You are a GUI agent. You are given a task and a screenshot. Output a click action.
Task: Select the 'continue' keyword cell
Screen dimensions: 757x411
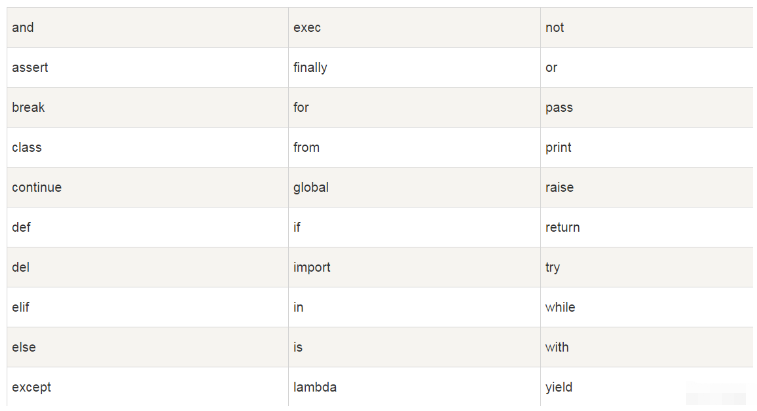[36, 188]
